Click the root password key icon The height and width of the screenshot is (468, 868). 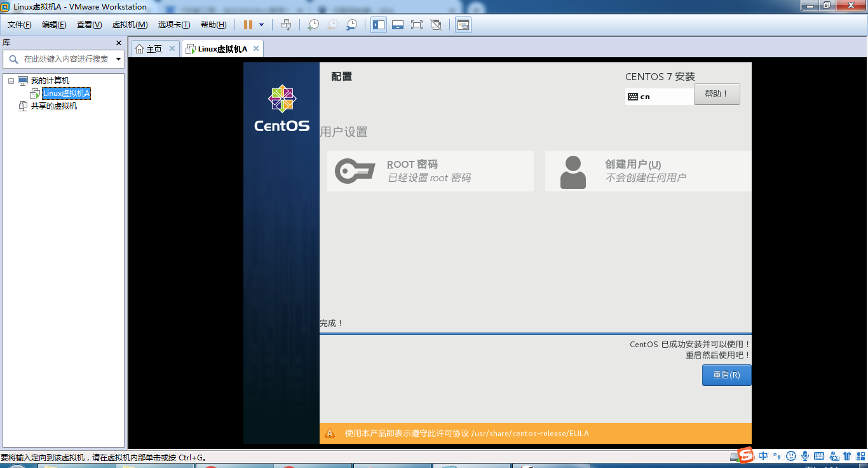355,171
